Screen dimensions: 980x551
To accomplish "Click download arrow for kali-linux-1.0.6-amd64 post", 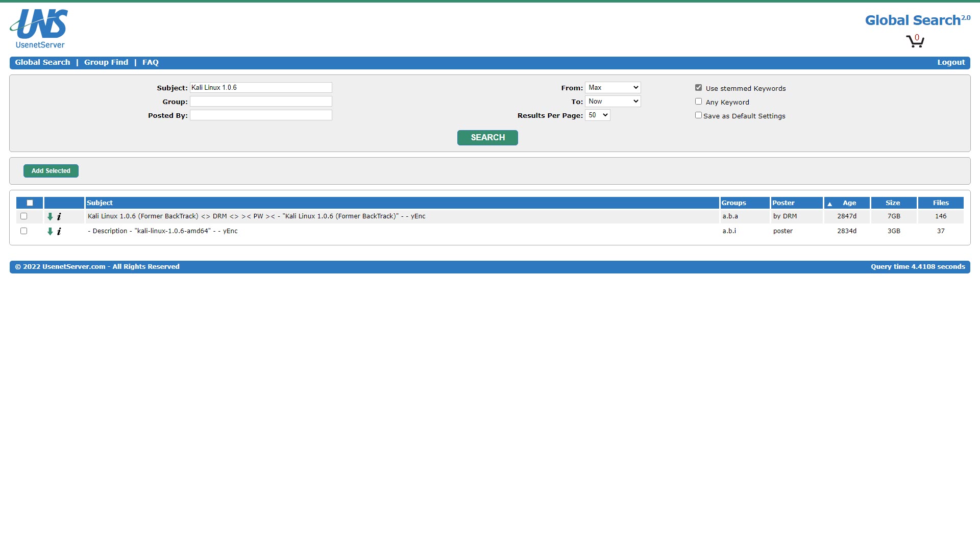I will coord(50,232).
